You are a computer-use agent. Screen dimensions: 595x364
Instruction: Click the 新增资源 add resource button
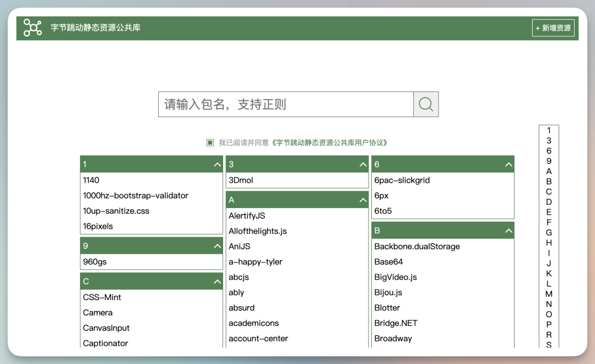pyautogui.click(x=553, y=28)
